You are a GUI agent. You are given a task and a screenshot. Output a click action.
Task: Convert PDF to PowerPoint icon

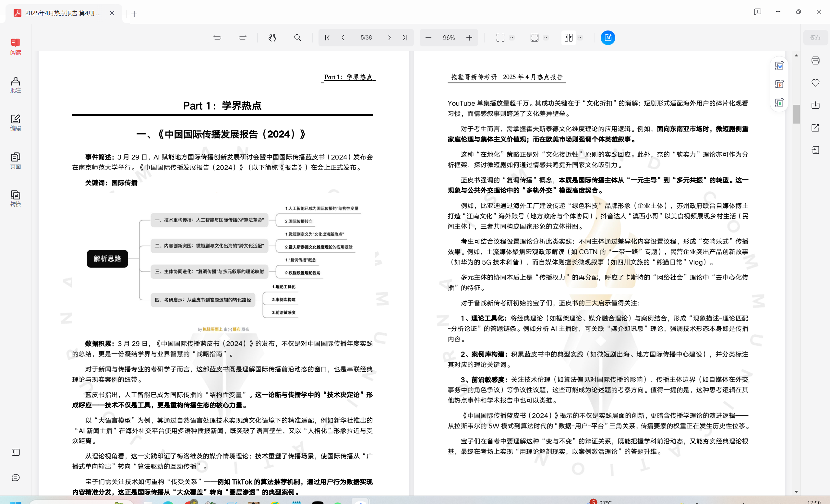pyautogui.click(x=779, y=84)
